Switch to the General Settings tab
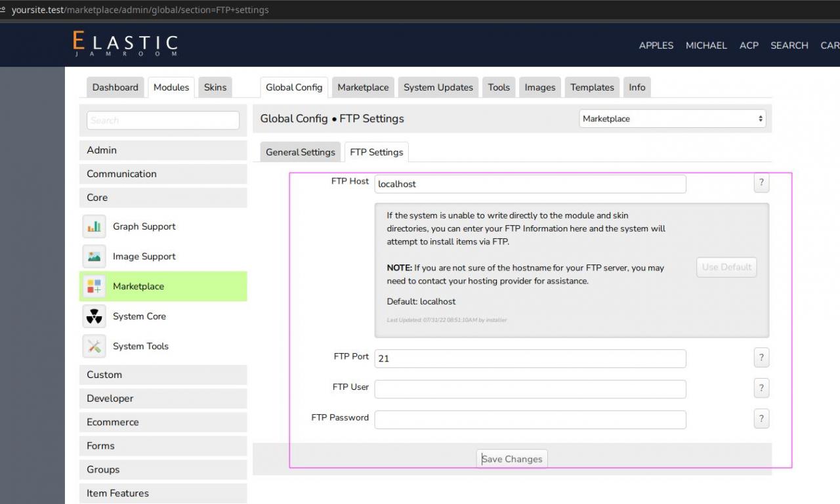The image size is (840, 504). coord(300,152)
